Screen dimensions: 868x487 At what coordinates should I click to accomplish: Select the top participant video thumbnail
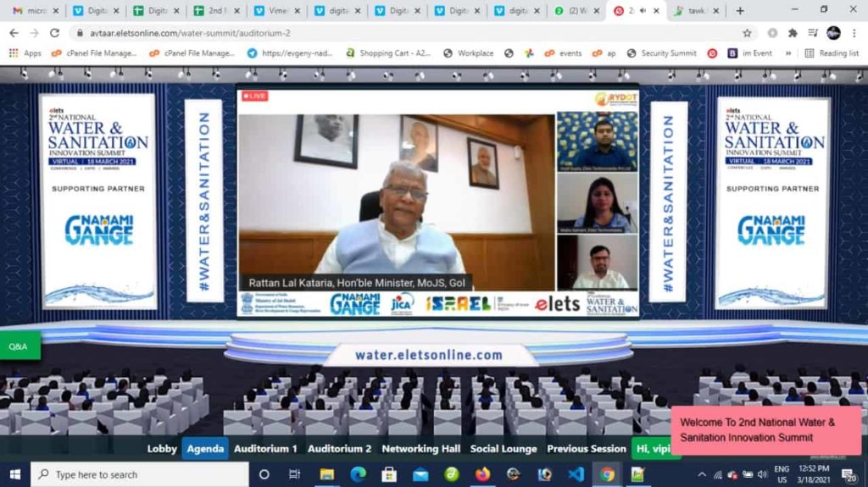click(598, 141)
